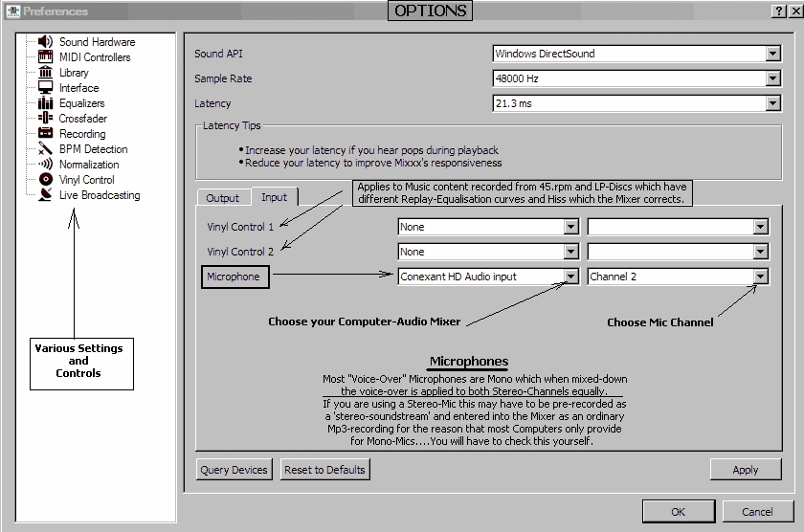
Task: Open the Latency dropdown arrow
Action: point(773,103)
